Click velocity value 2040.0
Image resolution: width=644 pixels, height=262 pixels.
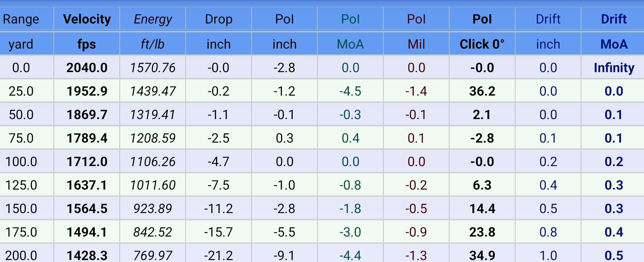[87, 68]
